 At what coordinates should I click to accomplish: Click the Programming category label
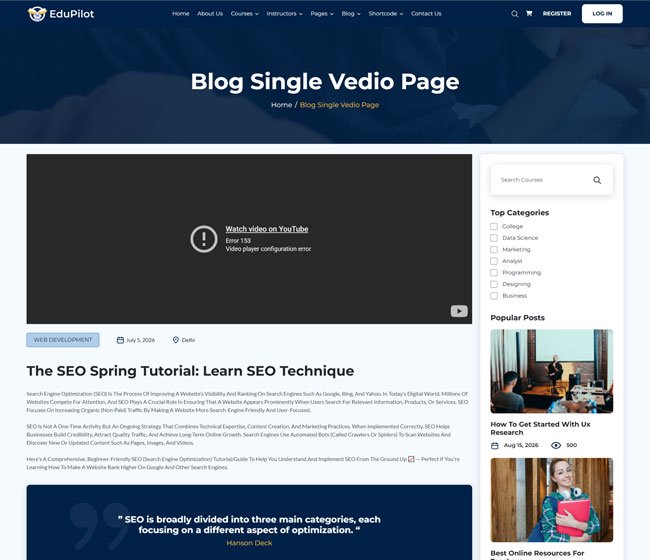point(521,273)
